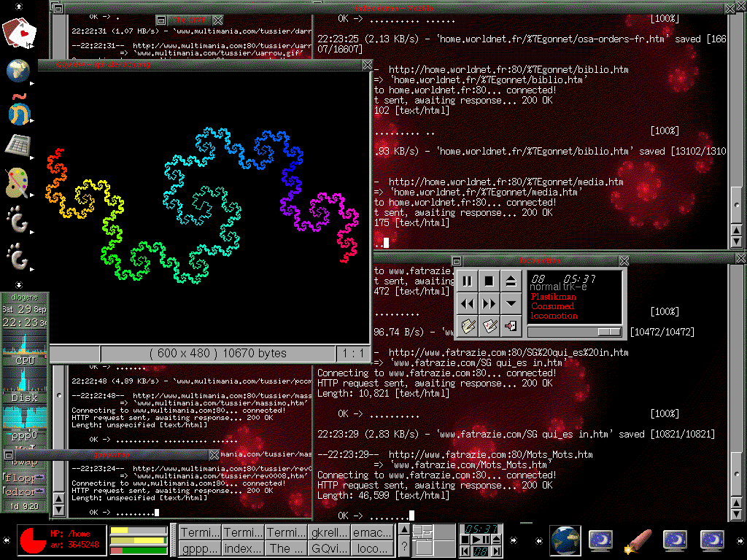Eject the CD in the locomotion player
The height and width of the screenshot is (560, 747).
[511, 281]
